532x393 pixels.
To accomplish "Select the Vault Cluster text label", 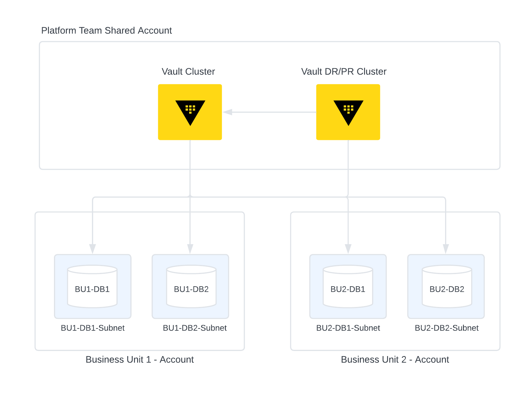I will click(x=188, y=72).
